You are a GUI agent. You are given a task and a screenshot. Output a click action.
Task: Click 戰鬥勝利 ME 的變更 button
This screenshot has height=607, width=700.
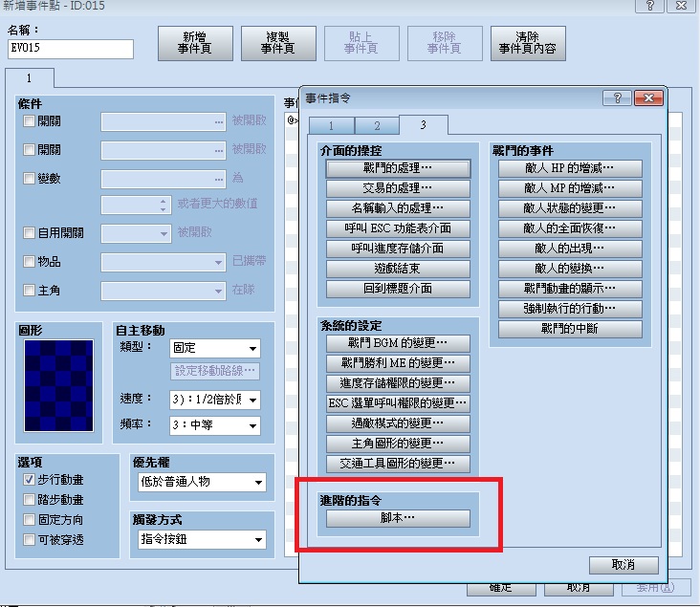pos(398,363)
